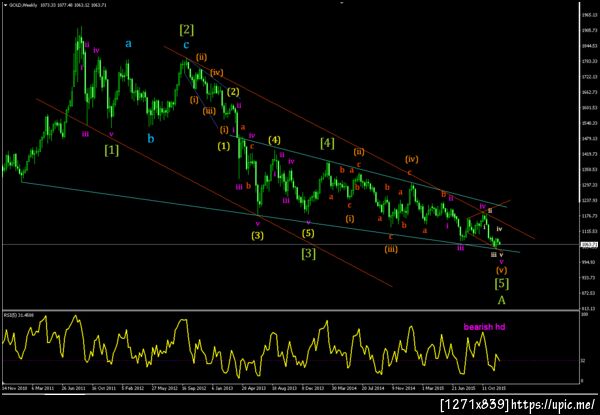Click the '16 Oct 2011' date label
The image size is (600, 415).
point(103,388)
